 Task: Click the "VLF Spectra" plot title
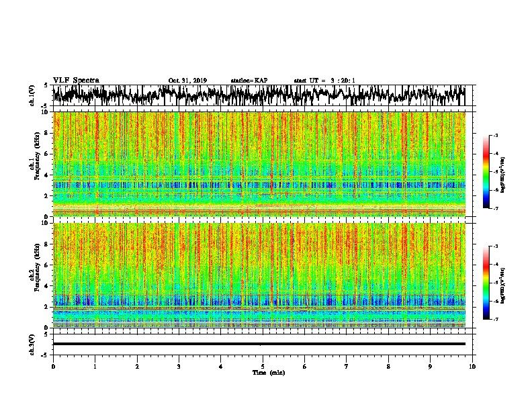click(76, 80)
